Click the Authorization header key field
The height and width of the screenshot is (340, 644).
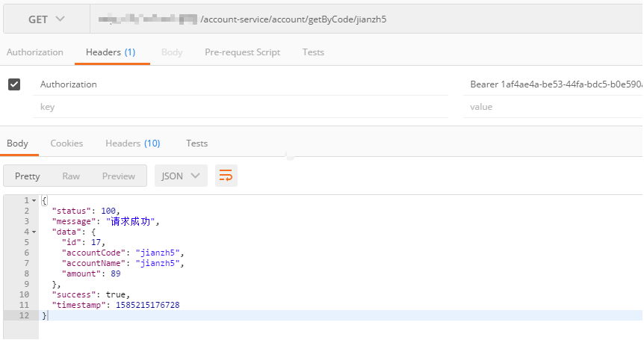241,84
